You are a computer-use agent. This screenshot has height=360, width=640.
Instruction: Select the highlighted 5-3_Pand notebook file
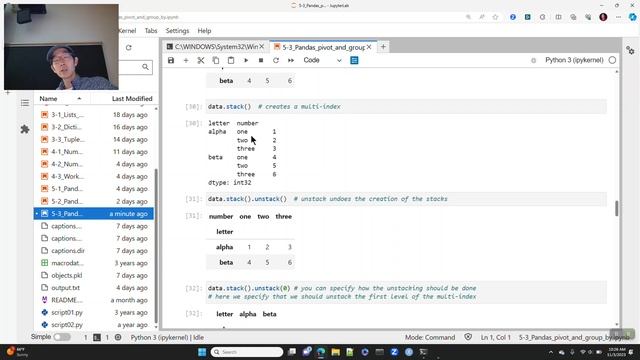pyautogui.click(x=94, y=214)
